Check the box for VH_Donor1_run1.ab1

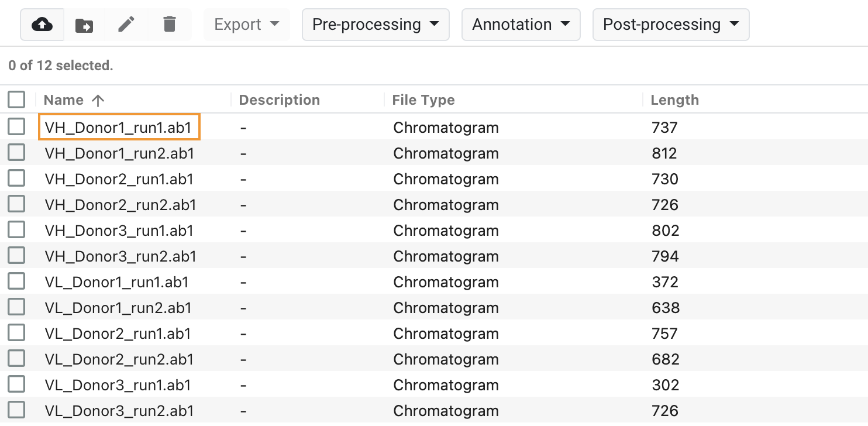pos(16,127)
